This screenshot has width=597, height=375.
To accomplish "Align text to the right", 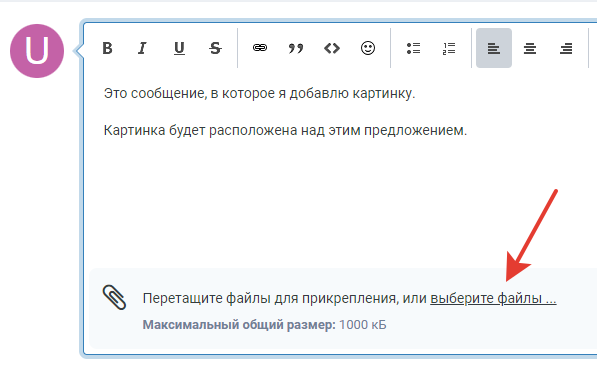I will tap(566, 48).
